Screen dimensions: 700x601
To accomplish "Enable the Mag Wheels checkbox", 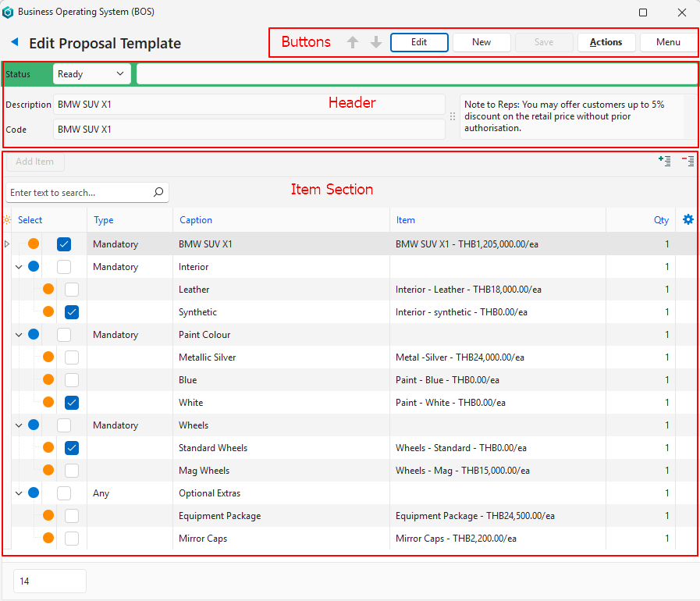I will coord(72,471).
